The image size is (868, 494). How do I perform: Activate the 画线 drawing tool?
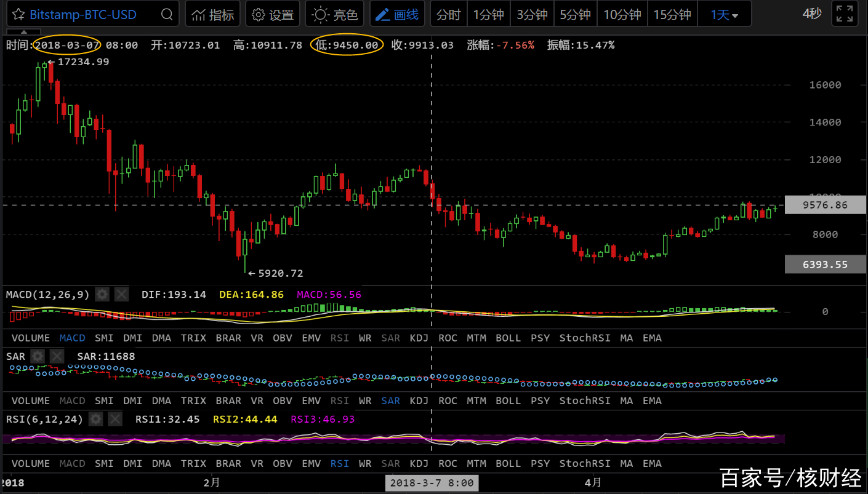tap(397, 14)
